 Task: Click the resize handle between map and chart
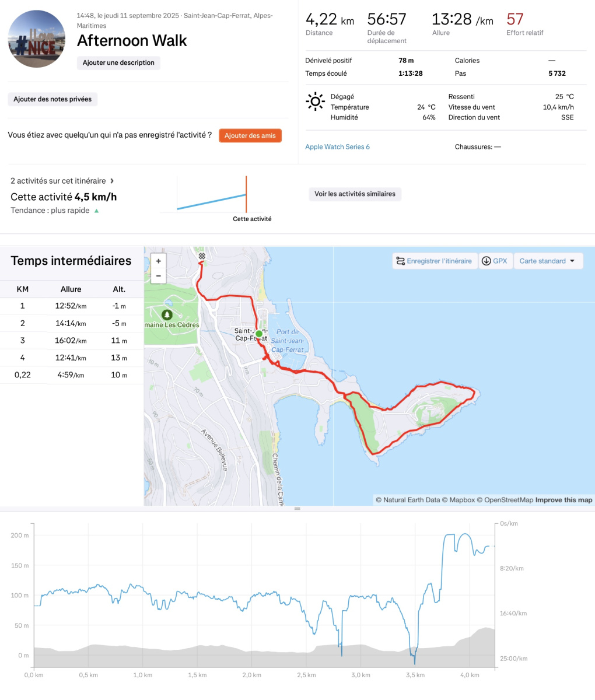click(x=297, y=509)
